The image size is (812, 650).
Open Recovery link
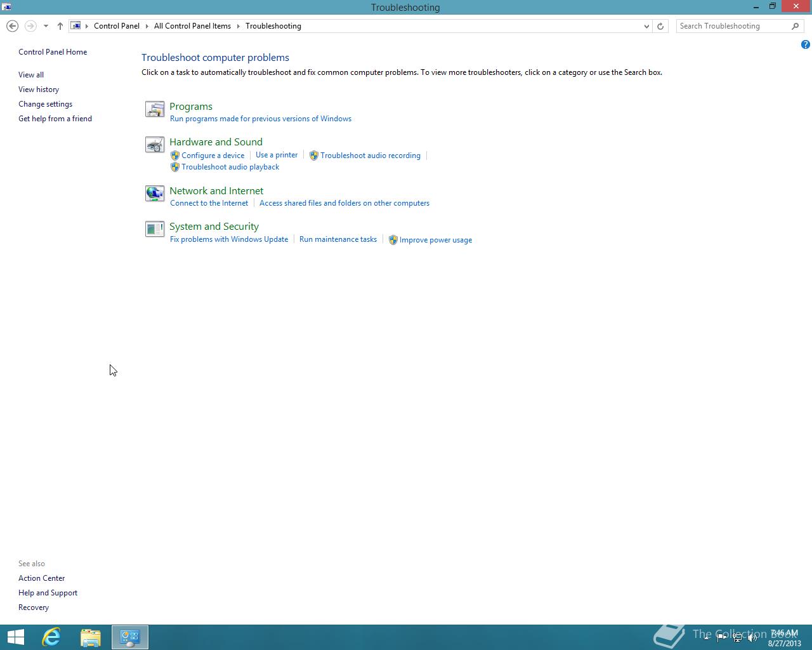34,607
